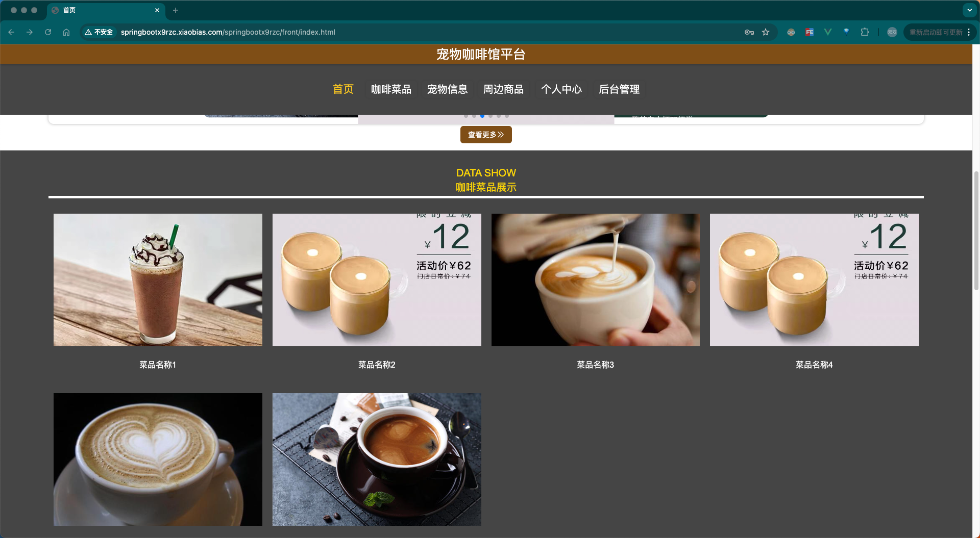The image size is (980, 538).
Task: Click the 菜品名称2 label
Action: (377, 365)
